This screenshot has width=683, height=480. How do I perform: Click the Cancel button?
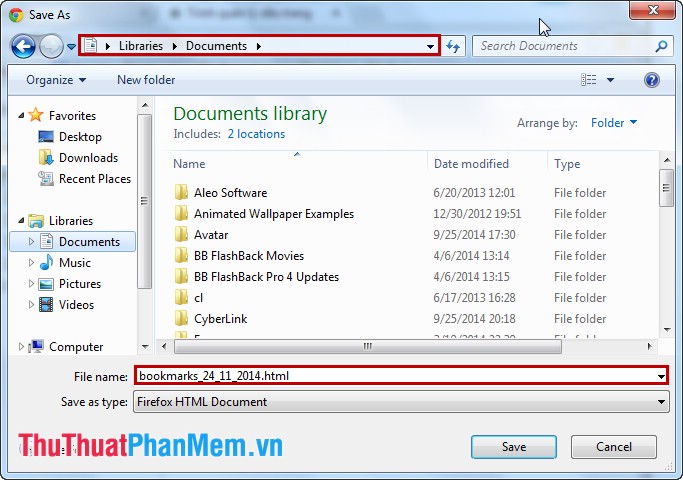click(614, 447)
